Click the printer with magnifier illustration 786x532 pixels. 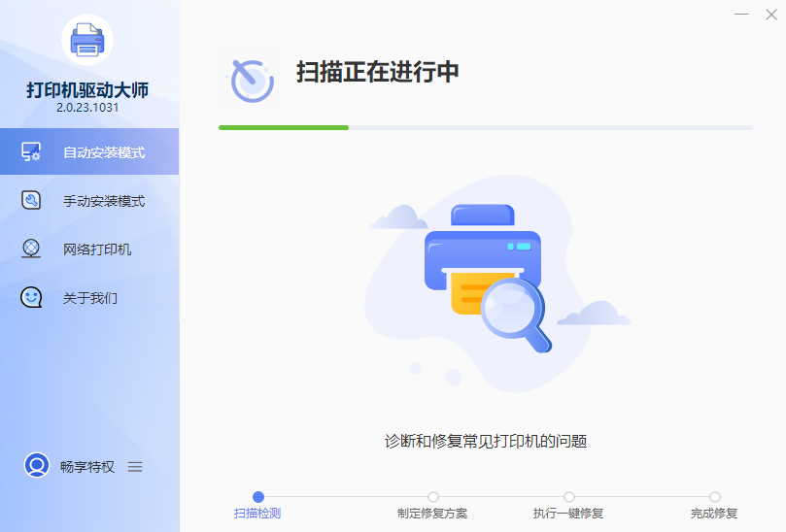(486, 277)
